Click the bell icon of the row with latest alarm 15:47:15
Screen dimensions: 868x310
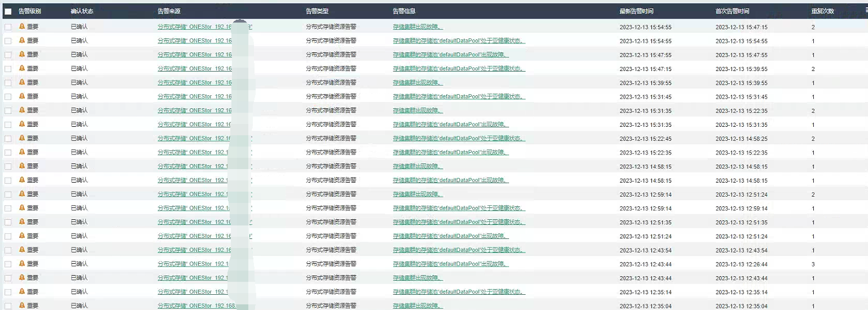pyautogui.click(x=22, y=68)
